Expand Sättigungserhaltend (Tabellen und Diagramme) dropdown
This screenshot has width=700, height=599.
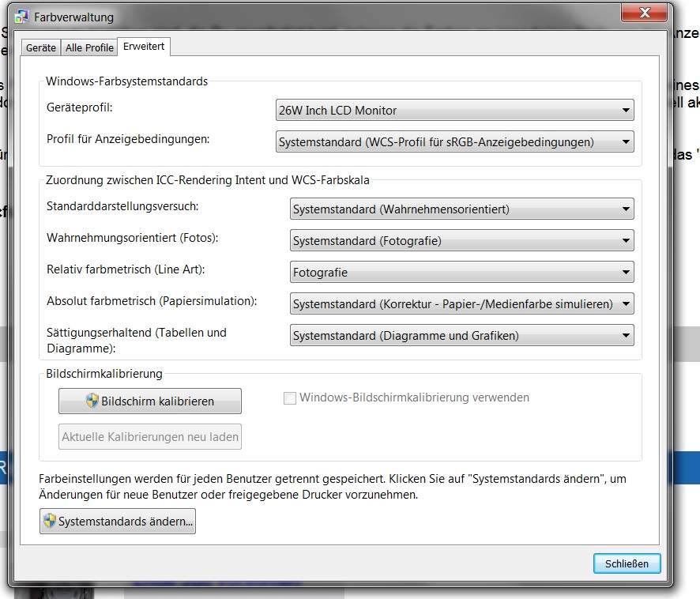pos(461,336)
